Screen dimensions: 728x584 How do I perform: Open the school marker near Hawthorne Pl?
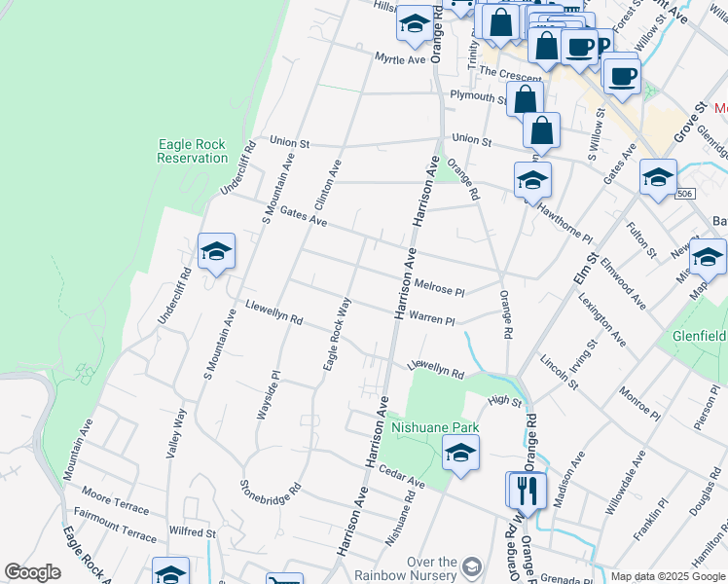[533, 181]
